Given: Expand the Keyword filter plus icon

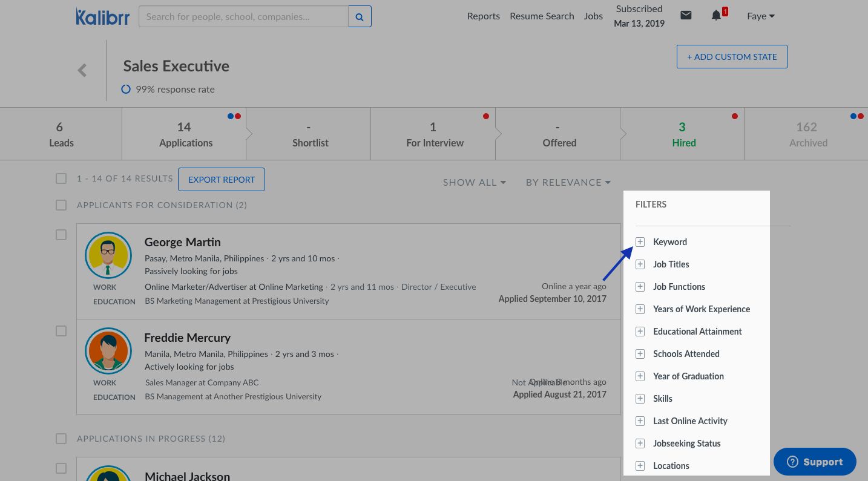Looking at the screenshot, I should pos(640,242).
